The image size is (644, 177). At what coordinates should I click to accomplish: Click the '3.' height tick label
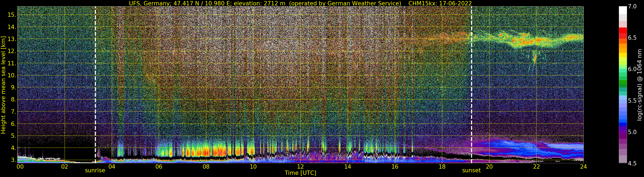[13, 160]
